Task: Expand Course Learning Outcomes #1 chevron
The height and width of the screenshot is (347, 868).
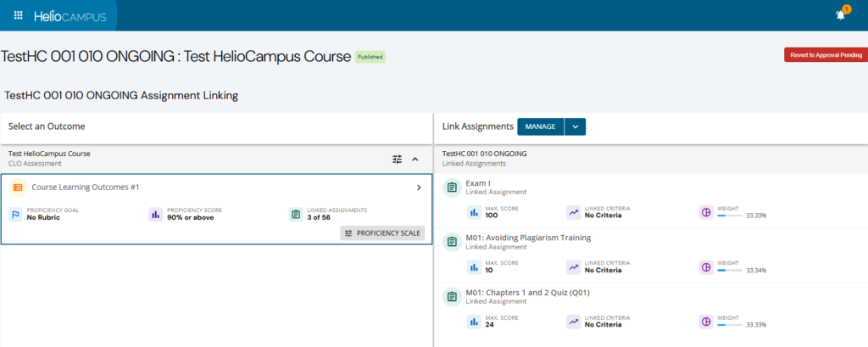Action: 419,187
